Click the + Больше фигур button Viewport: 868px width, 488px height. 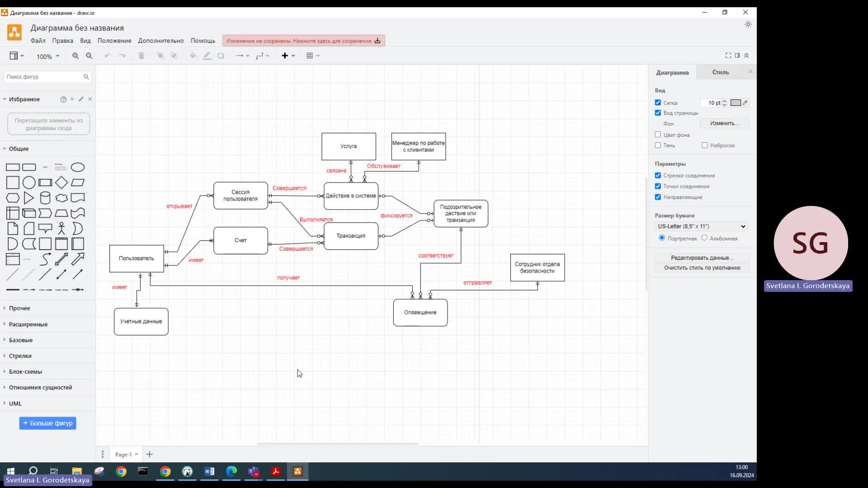47,423
